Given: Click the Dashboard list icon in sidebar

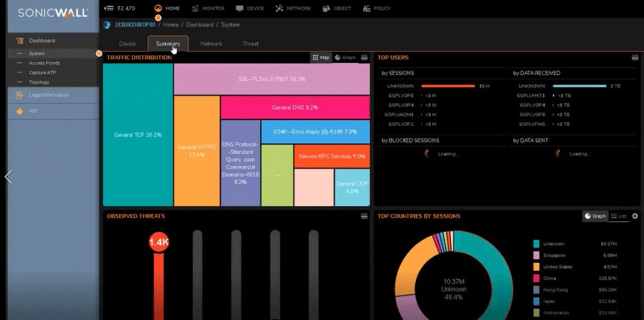Looking at the screenshot, I should pos(19,41).
